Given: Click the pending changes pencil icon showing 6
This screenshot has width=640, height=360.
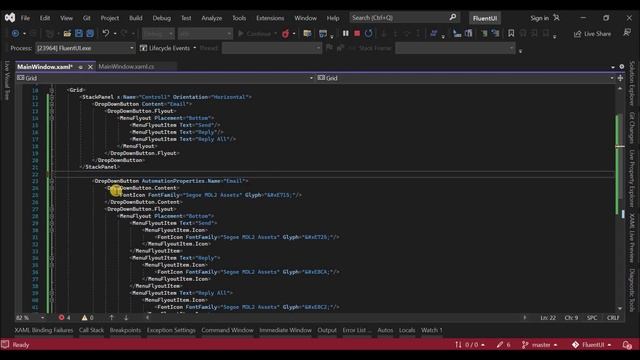Looking at the screenshot, I should point(503,345).
